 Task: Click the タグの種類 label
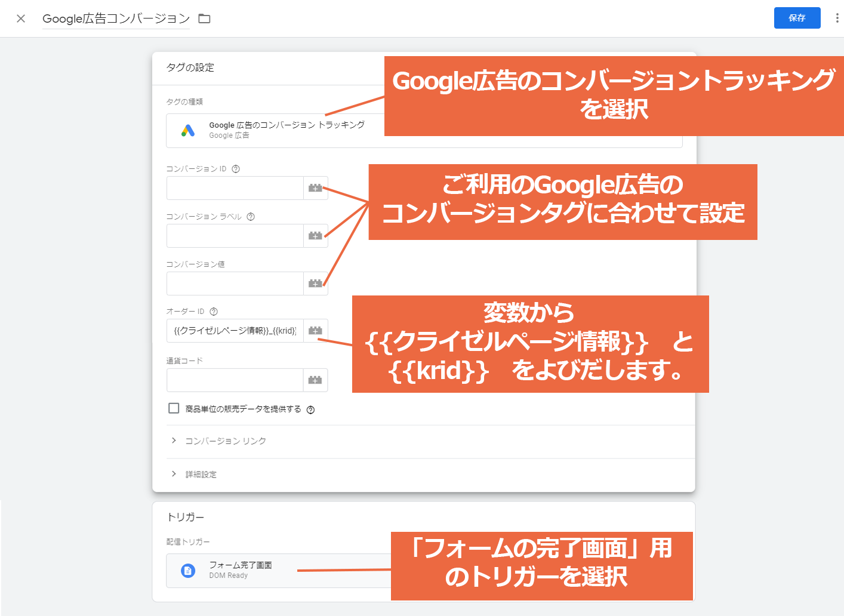point(184,101)
